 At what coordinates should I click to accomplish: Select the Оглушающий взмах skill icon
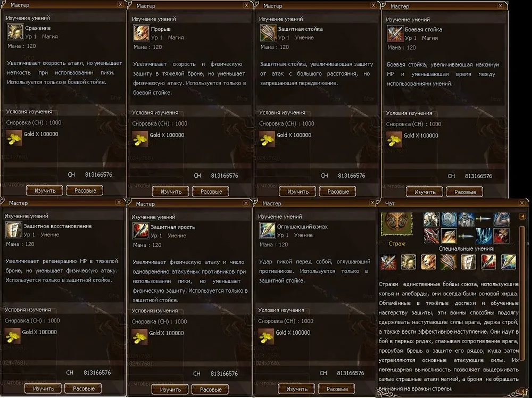click(x=267, y=231)
